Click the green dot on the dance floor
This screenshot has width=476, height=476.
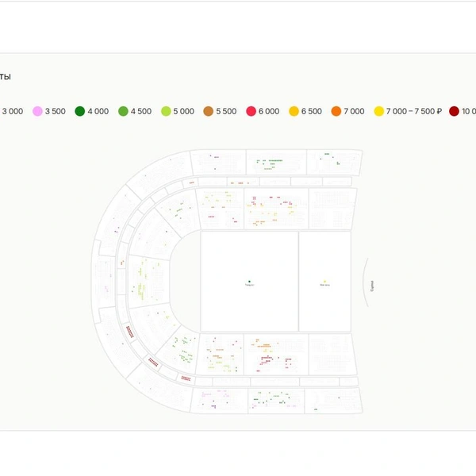point(249,281)
